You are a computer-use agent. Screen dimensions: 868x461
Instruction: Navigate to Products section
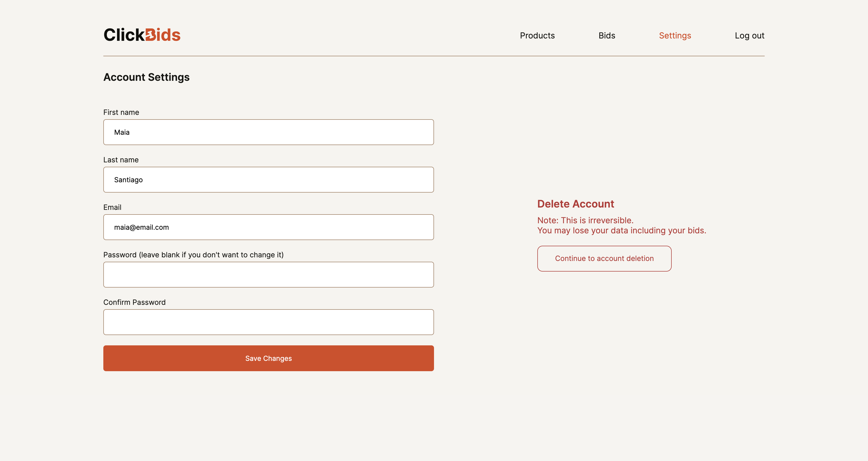click(537, 36)
